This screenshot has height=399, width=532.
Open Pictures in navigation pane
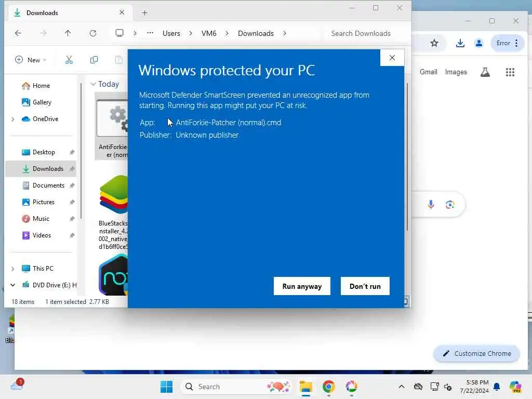(44, 202)
